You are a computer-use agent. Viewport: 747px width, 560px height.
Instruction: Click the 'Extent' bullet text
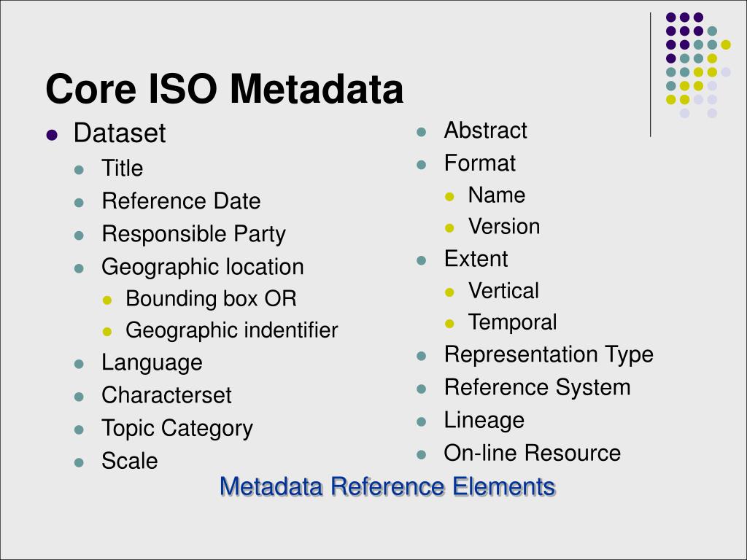476,259
